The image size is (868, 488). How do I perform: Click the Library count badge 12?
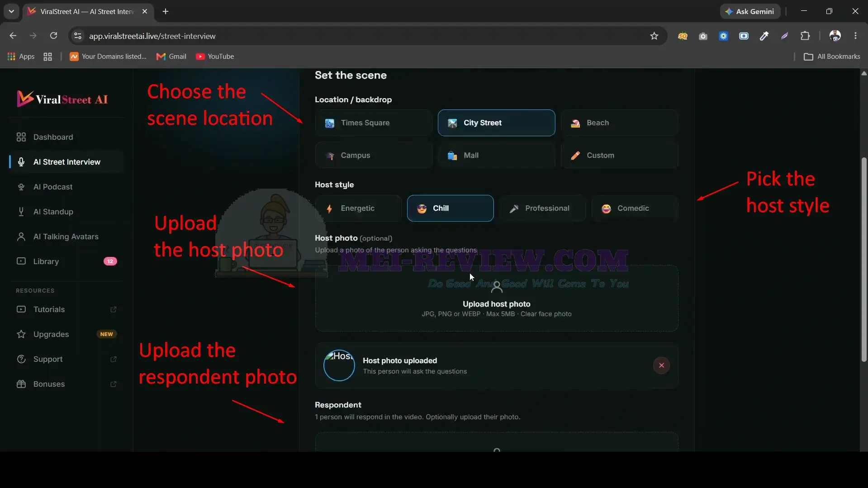[x=110, y=261]
